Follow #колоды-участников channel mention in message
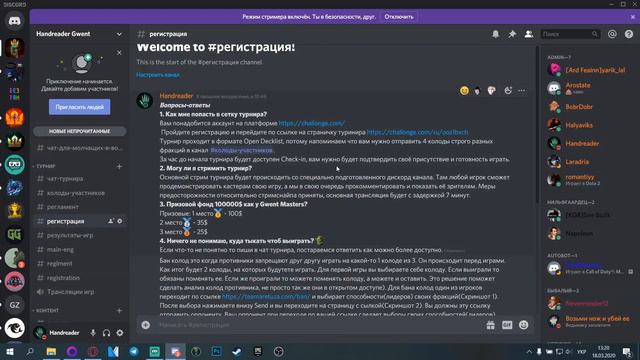Screen dimensions: 640x360 pos(241,150)
